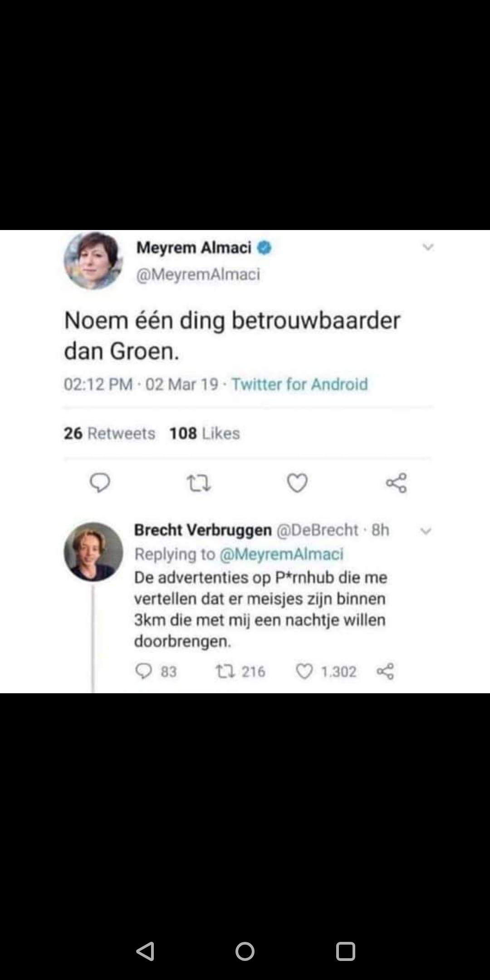Open Meyrem Almaci tweet options chevron

(428, 247)
